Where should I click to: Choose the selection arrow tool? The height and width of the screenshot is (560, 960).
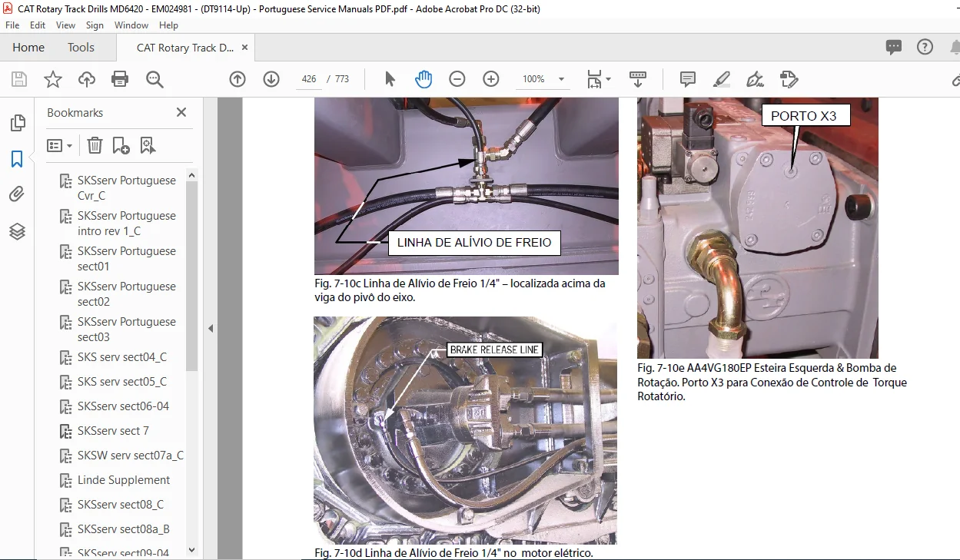[390, 79]
